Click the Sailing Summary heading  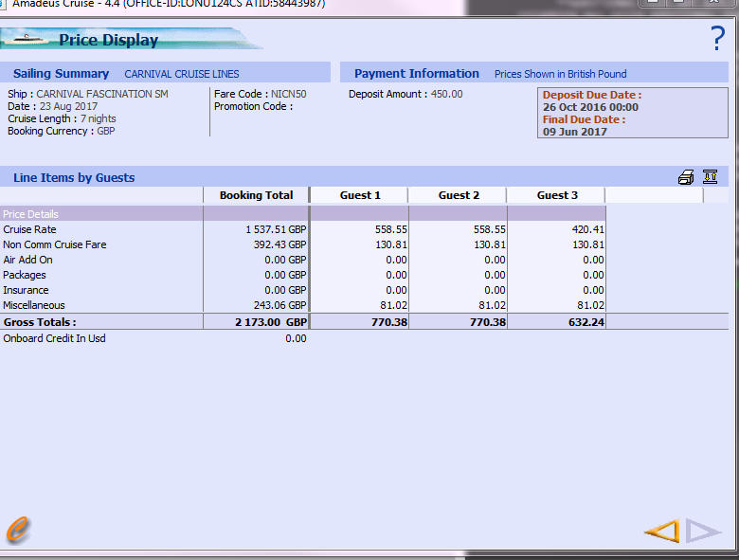[x=61, y=74]
